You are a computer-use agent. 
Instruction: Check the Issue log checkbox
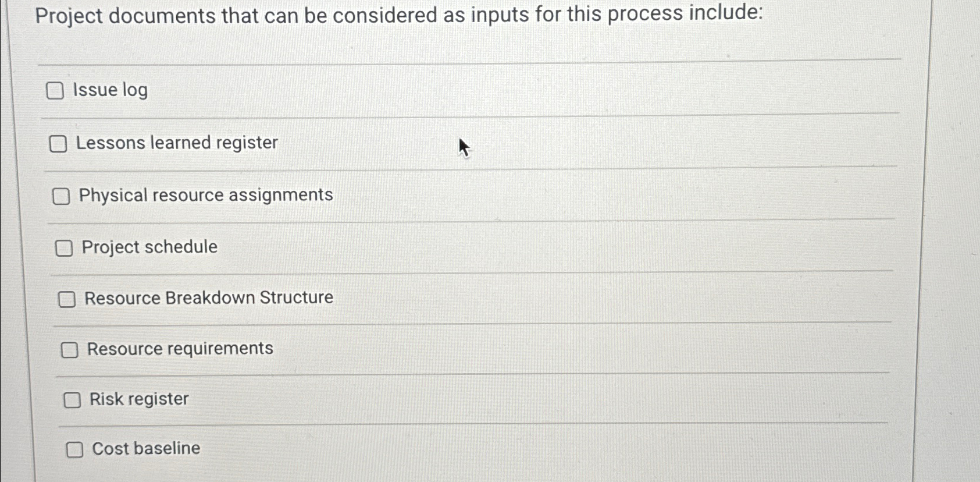56,91
